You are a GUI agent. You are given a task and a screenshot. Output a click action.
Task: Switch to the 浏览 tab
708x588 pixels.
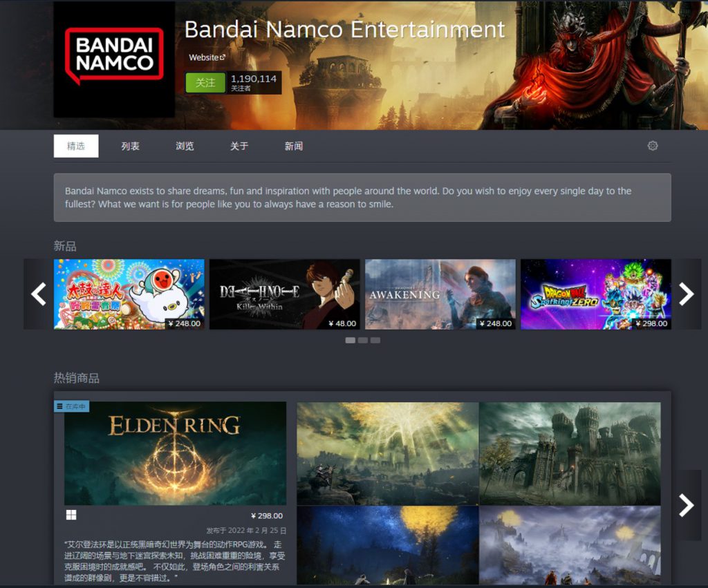tap(185, 146)
